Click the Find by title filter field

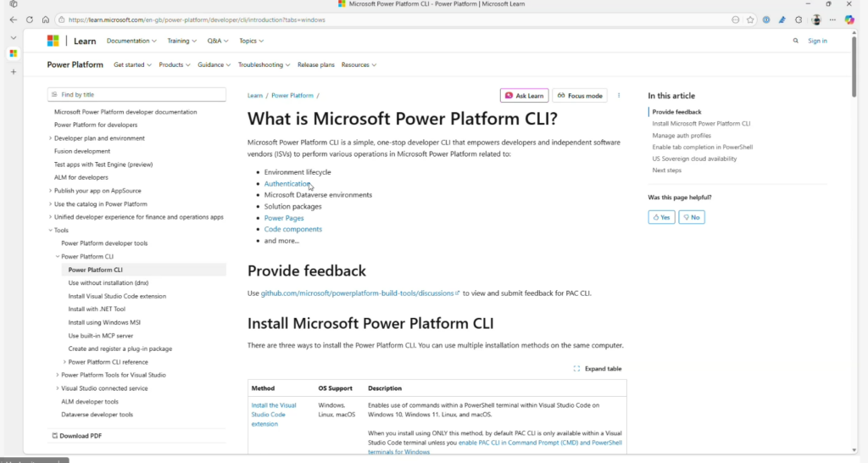coord(137,95)
